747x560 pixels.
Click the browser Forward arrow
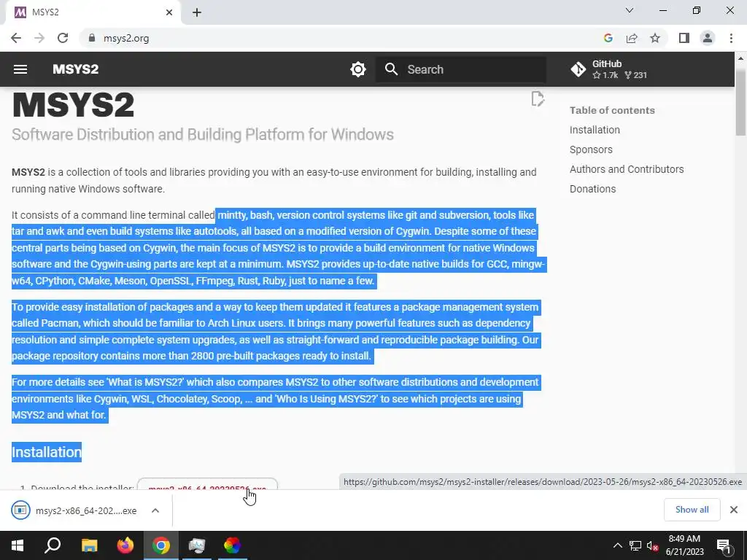(39, 38)
